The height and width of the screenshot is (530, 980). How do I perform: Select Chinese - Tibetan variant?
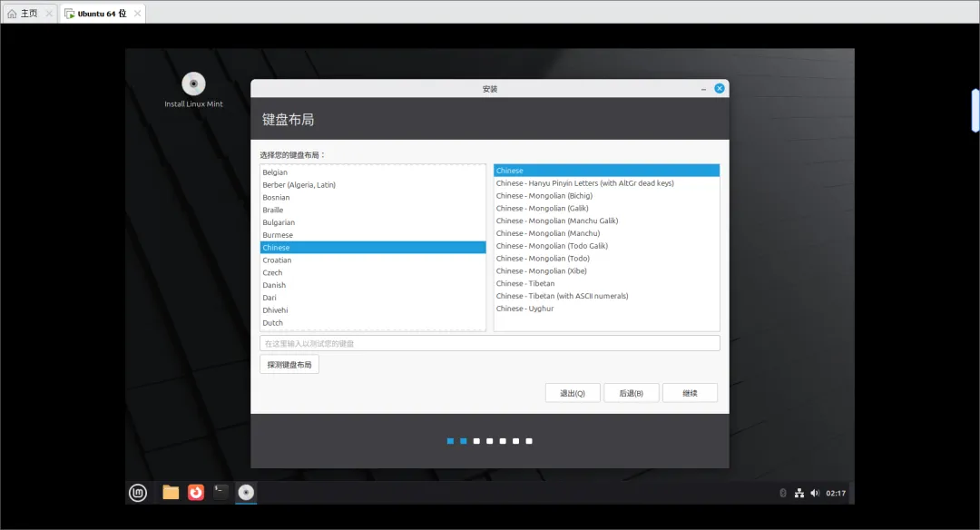pos(606,283)
